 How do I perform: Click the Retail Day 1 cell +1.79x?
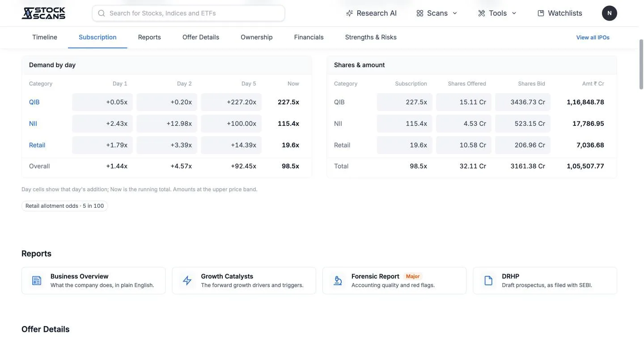click(x=102, y=145)
